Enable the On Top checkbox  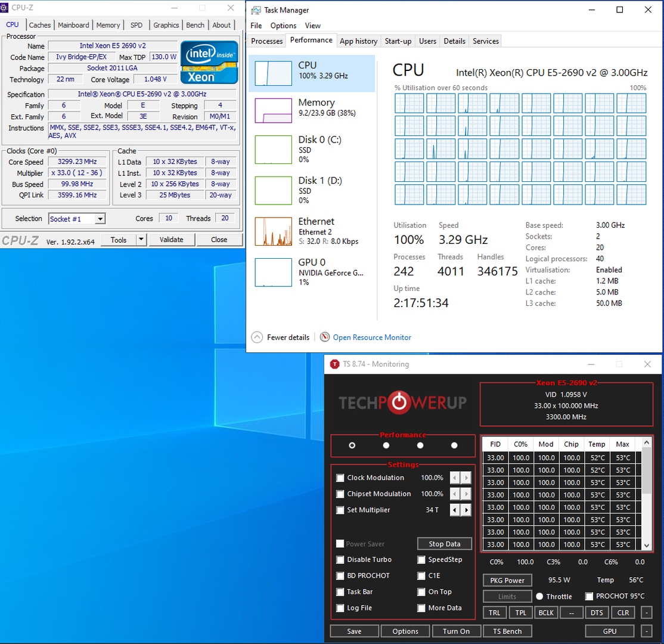421,592
